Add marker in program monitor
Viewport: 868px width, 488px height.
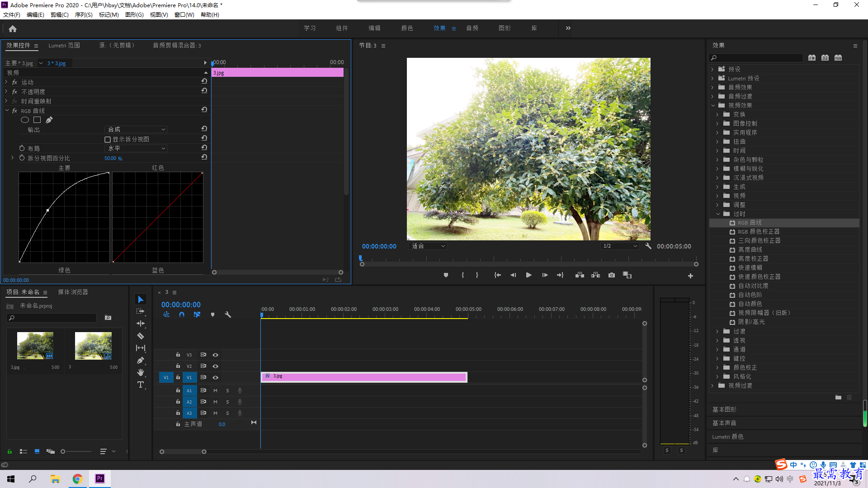[446, 275]
